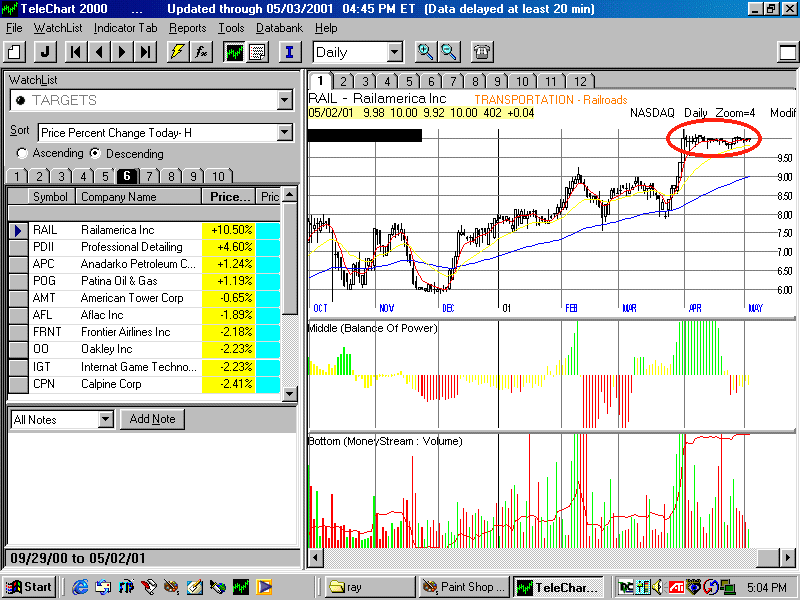Select the AMT American Tower Corp row

pyautogui.click(x=144, y=298)
